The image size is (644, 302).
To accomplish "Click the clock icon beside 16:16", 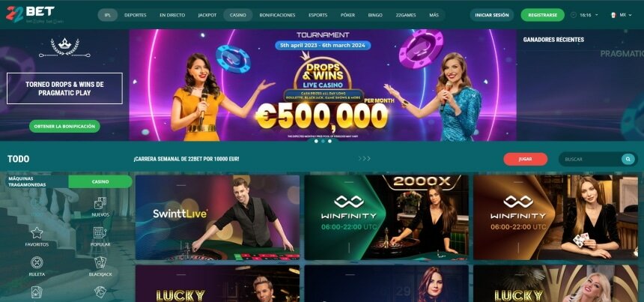I will [574, 15].
